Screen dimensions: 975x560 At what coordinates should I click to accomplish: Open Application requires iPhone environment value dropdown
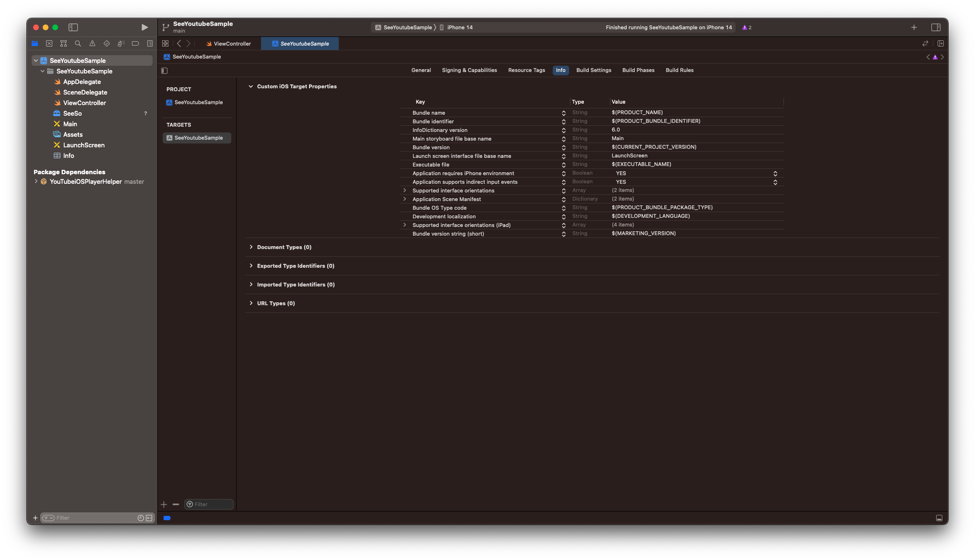pyautogui.click(x=775, y=173)
